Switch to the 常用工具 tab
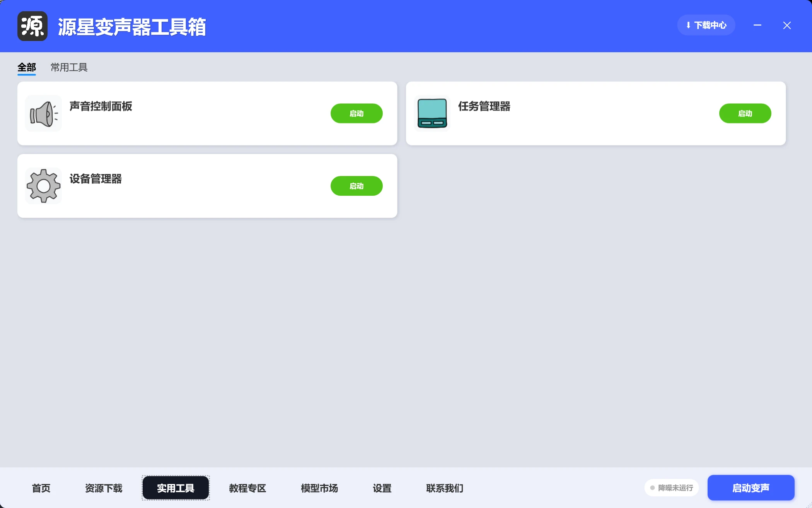 click(x=69, y=67)
